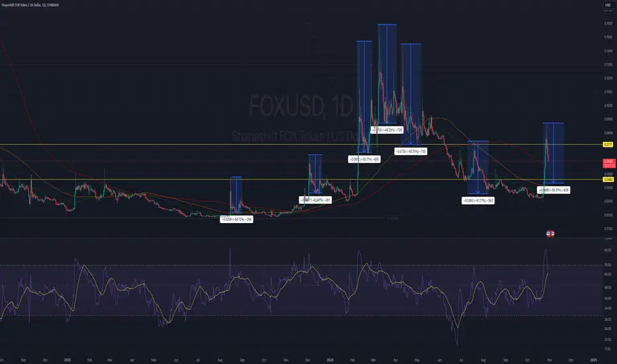
Task: Select the yellow 0.0717 price label
Action: [x=608, y=145]
